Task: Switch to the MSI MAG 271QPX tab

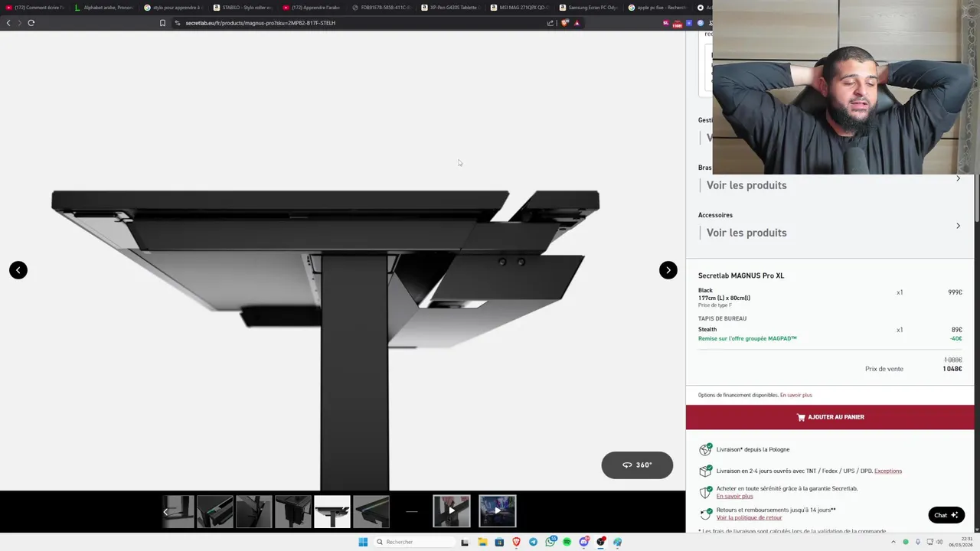Action: pos(518,8)
